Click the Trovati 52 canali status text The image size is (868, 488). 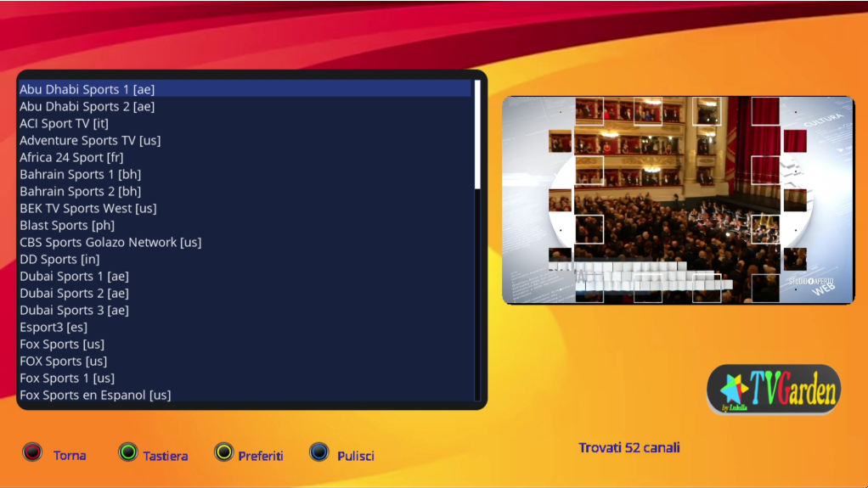point(629,447)
